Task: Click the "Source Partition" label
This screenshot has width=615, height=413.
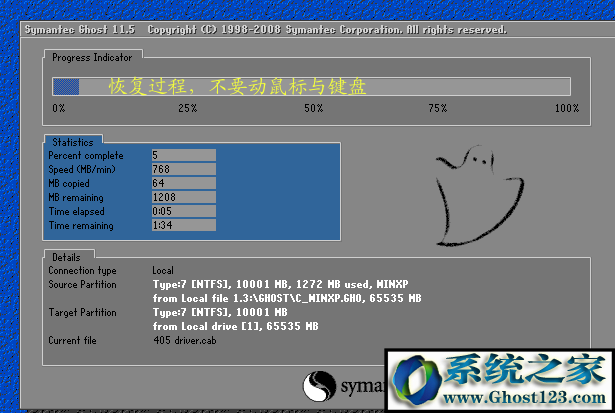Action: click(82, 284)
